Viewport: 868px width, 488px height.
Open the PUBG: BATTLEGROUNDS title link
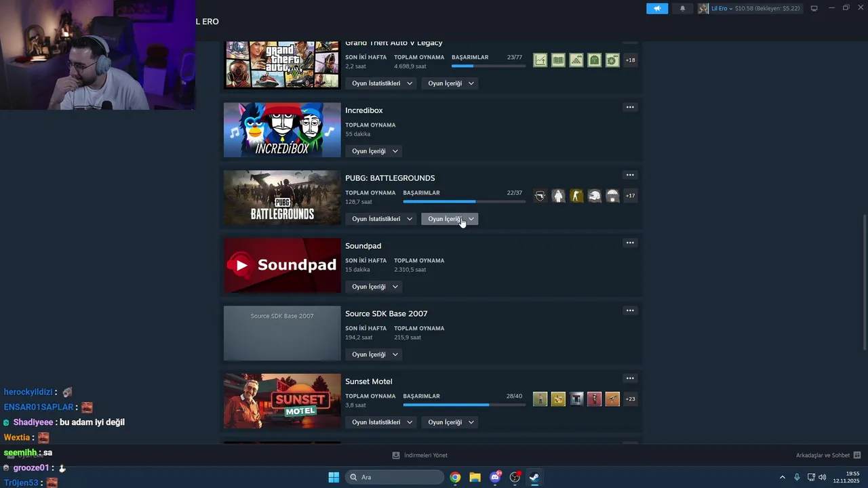[390, 178]
